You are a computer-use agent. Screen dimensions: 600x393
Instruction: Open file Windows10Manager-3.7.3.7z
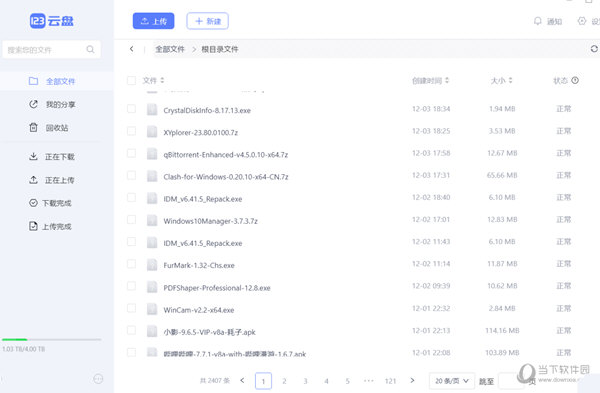coord(210,221)
